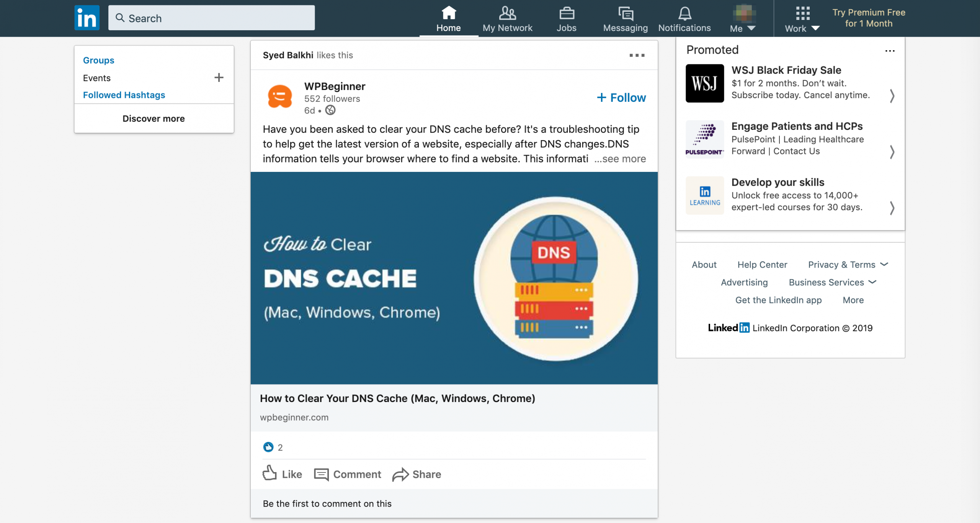
Task: Add an event with the plus control
Action: point(219,77)
